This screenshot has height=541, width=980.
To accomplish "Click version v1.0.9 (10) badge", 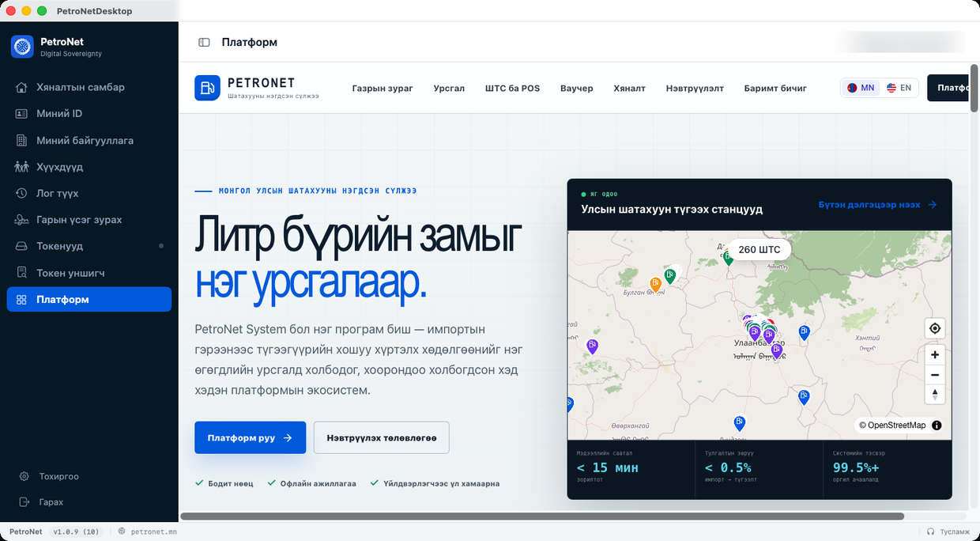I will [x=76, y=532].
